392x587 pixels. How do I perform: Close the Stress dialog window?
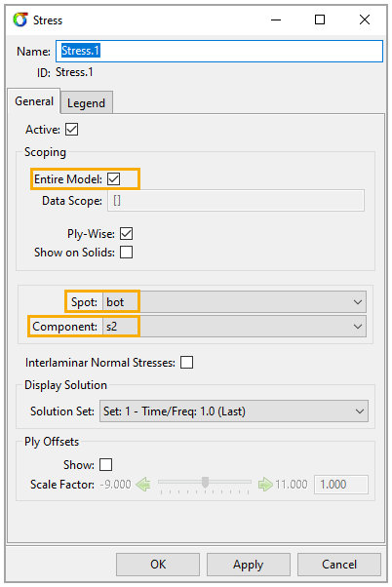[x=365, y=20]
